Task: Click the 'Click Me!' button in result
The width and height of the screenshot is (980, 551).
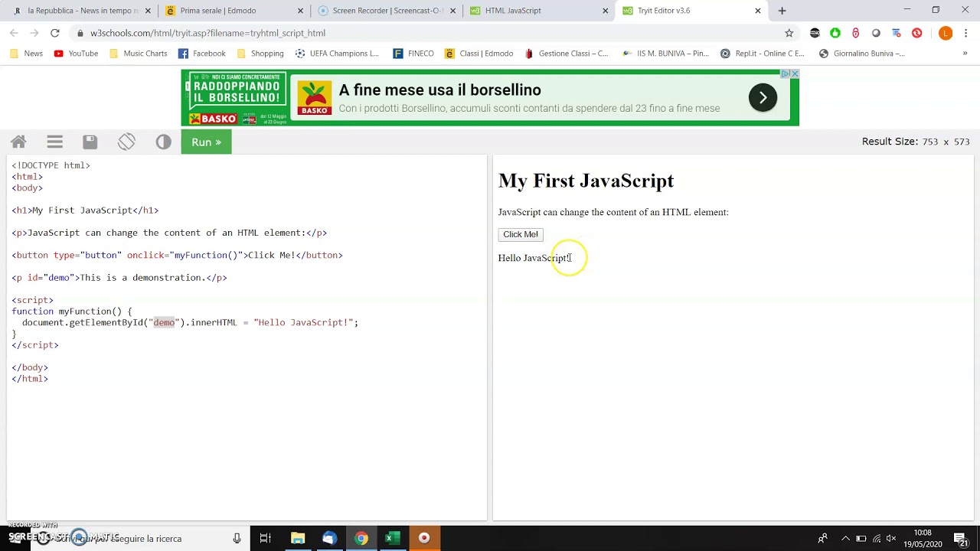Action: 521,234
